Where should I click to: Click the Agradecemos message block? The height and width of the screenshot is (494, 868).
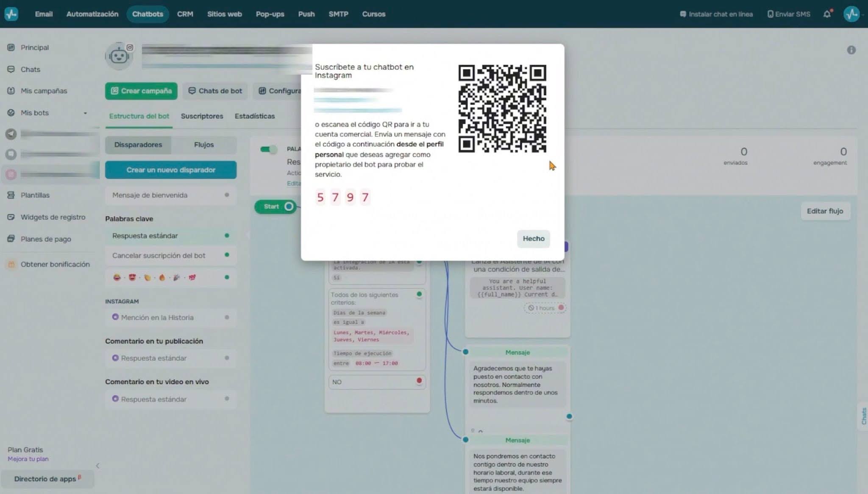(x=517, y=385)
